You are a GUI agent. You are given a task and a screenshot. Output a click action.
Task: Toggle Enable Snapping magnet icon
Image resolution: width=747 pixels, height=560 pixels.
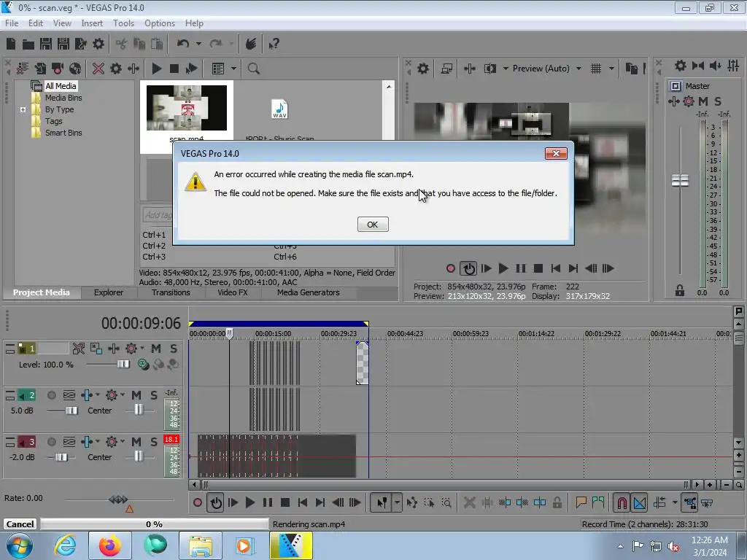622,502
